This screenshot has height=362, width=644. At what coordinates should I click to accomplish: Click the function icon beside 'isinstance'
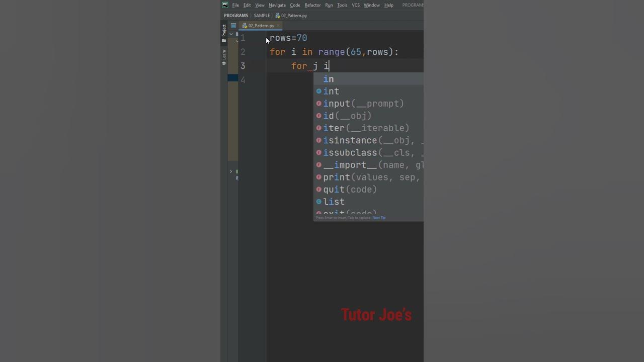(x=318, y=140)
